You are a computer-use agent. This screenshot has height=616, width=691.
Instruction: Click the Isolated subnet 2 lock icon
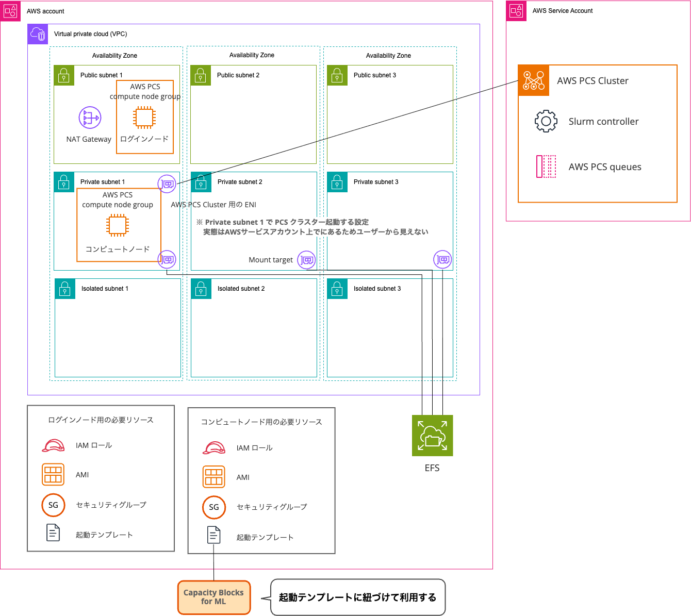[201, 289]
